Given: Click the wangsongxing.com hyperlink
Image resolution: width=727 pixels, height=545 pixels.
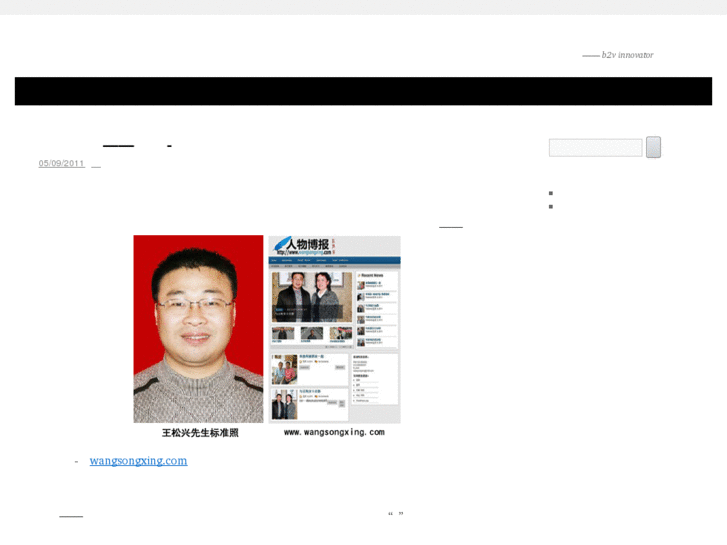Looking at the screenshot, I should (138, 461).
